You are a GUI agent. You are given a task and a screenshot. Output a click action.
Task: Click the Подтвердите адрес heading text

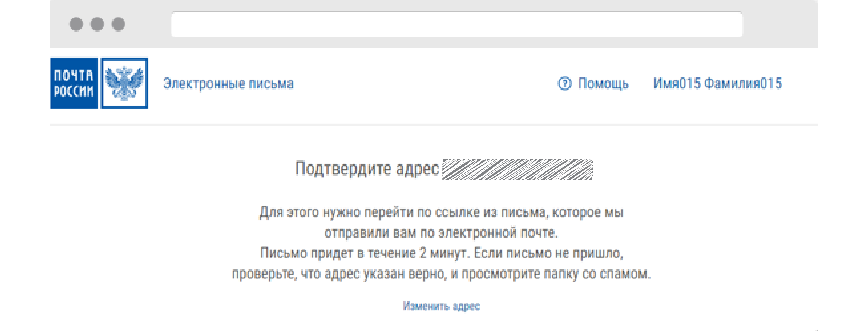click(367, 168)
